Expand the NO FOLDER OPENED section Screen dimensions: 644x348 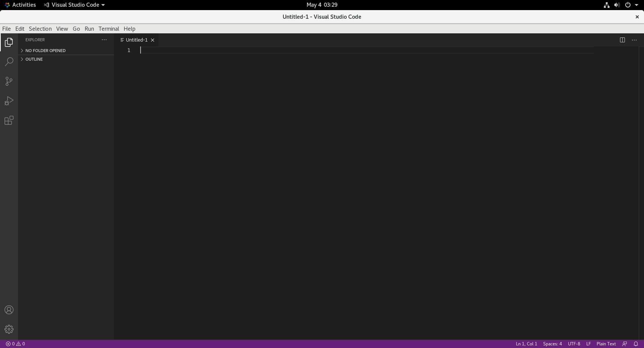tap(66, 51)
